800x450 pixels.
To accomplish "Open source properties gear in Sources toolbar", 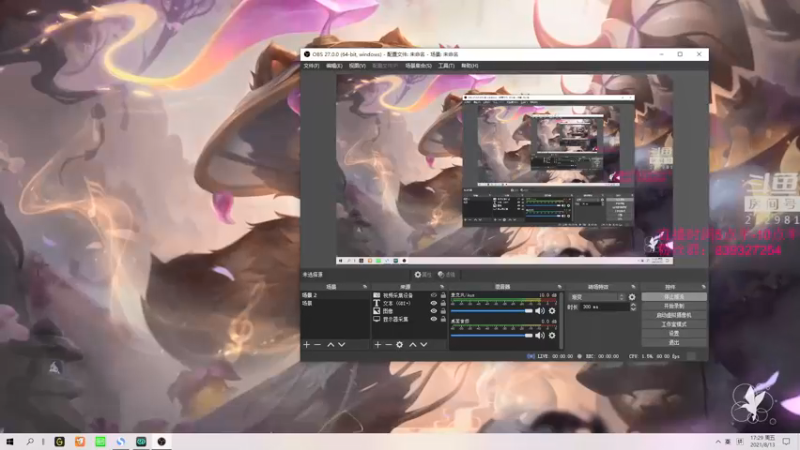I will point(399,345).
